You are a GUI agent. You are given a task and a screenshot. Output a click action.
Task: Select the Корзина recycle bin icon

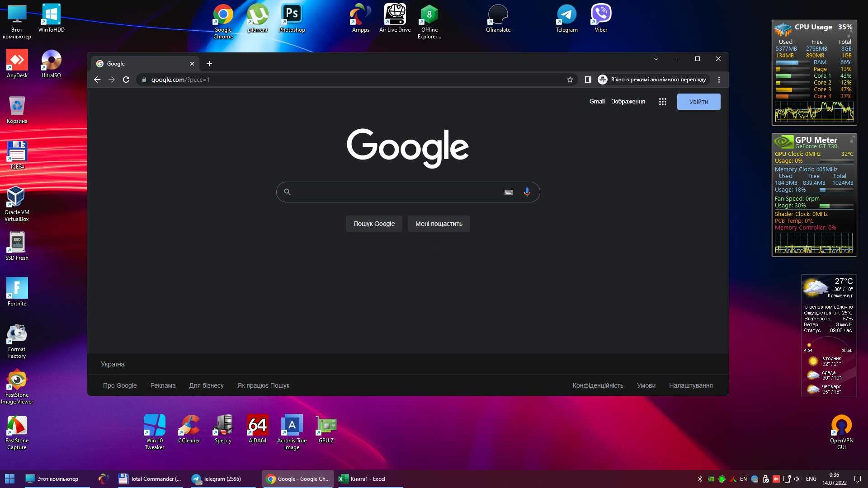17,109
